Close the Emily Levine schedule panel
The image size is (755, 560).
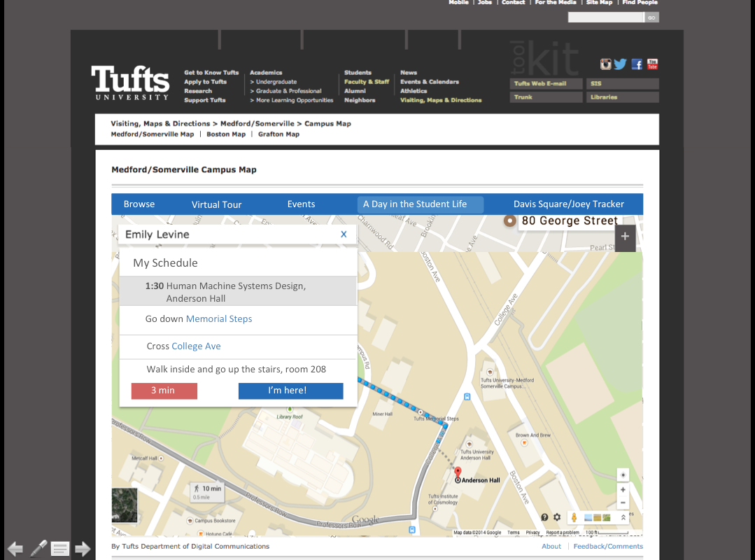[x=344, y=234]
